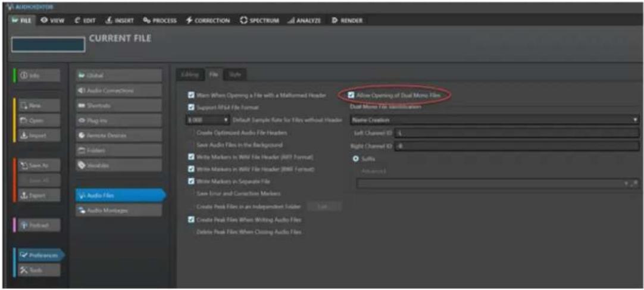The height and width of the screenshot is (290, 644).
Task: Toggle Write Markers in WAV Header RIFF
Action: click(191, 157)
